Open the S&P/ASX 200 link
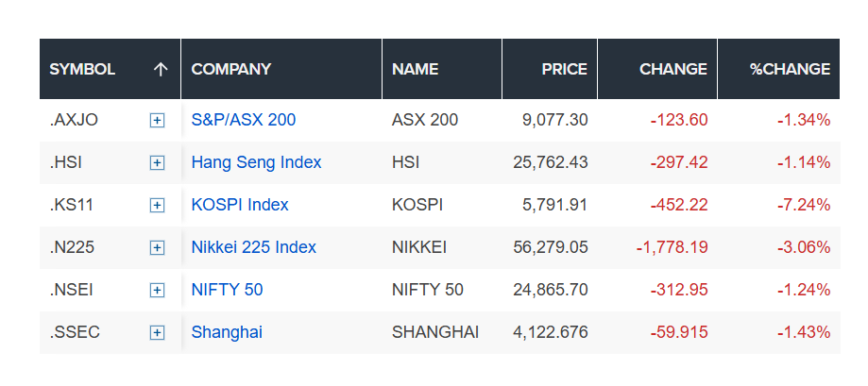 pyautogui.click(x=244, y=120)
